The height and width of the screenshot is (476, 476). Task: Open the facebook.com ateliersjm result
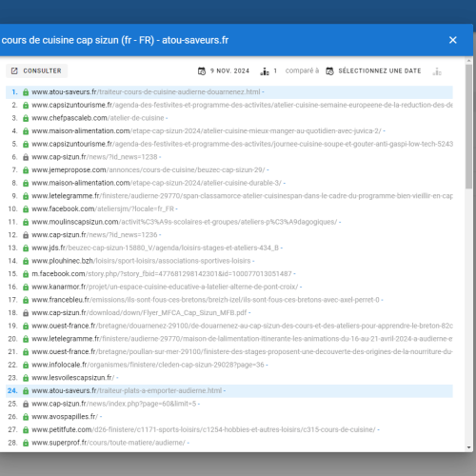tap(103, 209)
